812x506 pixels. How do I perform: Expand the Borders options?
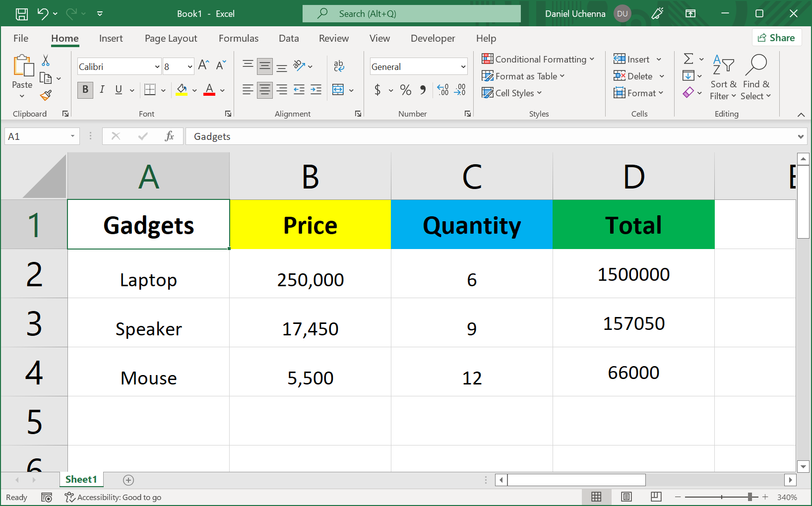tap(164, 90)
